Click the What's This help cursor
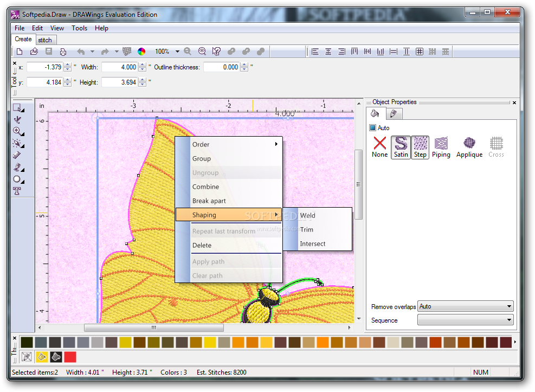Viewport: 535px width, 392px height. click(216, 52)
